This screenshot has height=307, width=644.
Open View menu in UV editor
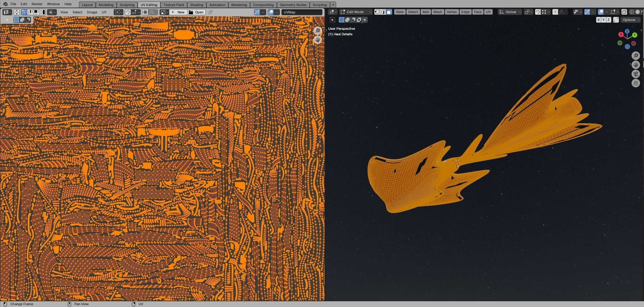coord(64,12)
